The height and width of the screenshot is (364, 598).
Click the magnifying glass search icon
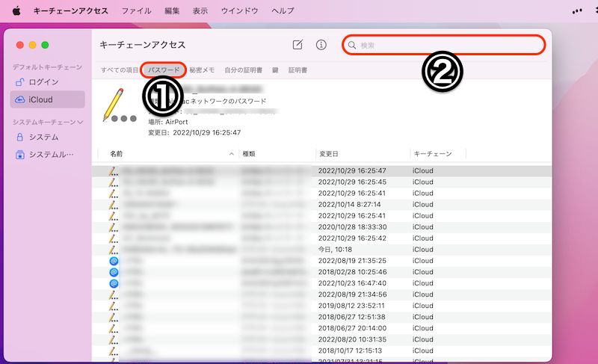(351, 46)
